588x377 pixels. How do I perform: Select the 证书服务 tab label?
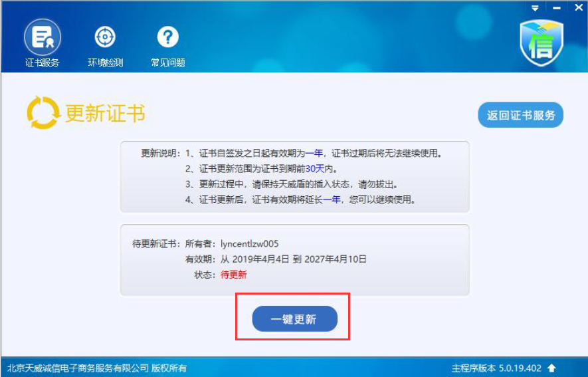pyautogui.click(x=43, y=63)
